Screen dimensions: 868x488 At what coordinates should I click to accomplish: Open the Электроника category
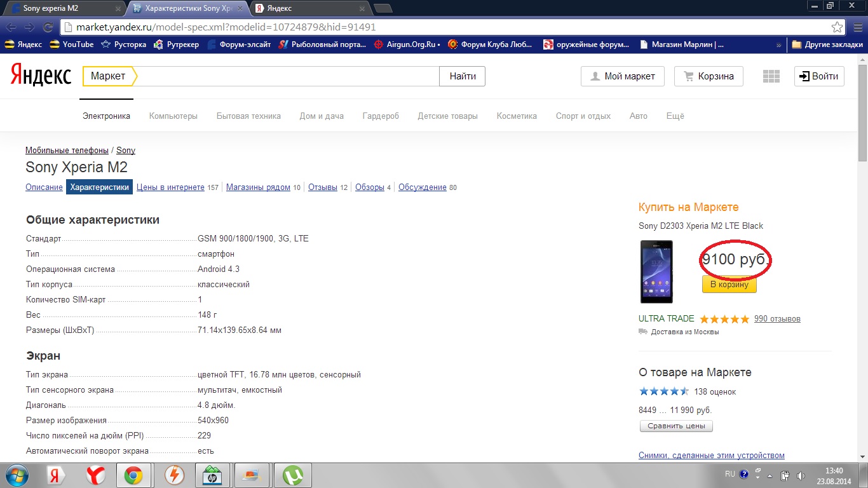(x=106, y=116)
